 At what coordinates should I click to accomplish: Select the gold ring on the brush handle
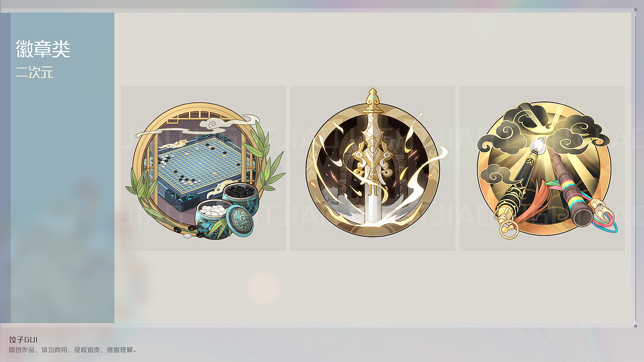(x=509, y=230)
